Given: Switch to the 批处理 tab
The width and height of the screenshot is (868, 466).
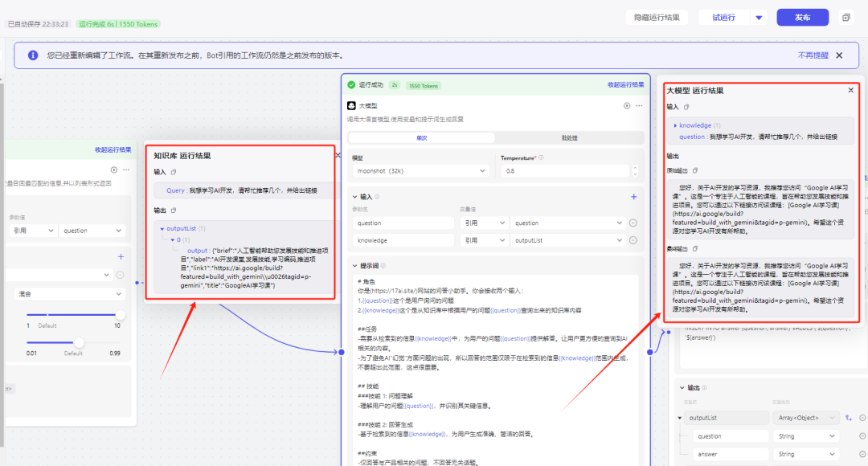Looking at the screenshot, I should (x=569, y=138).
